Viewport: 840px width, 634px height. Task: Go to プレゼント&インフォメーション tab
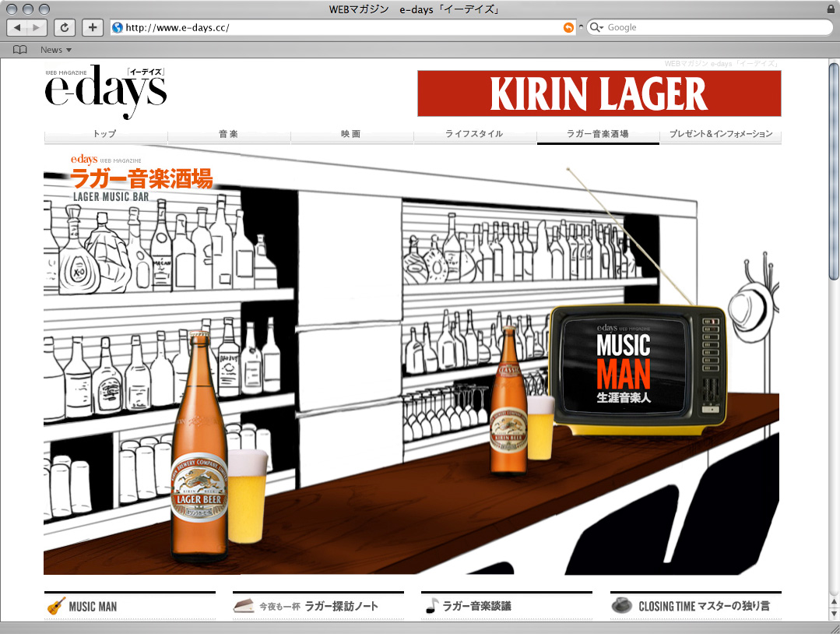tap(720, 134)
